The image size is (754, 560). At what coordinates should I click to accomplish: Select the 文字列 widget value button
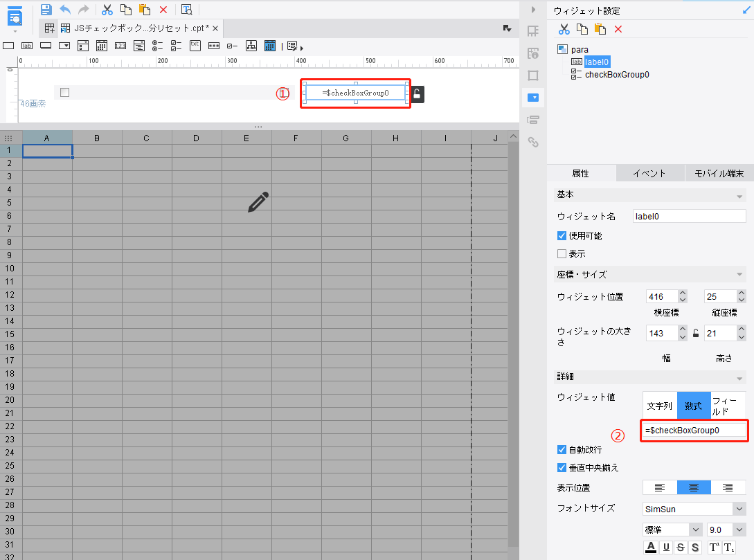(x=659, y=406)
